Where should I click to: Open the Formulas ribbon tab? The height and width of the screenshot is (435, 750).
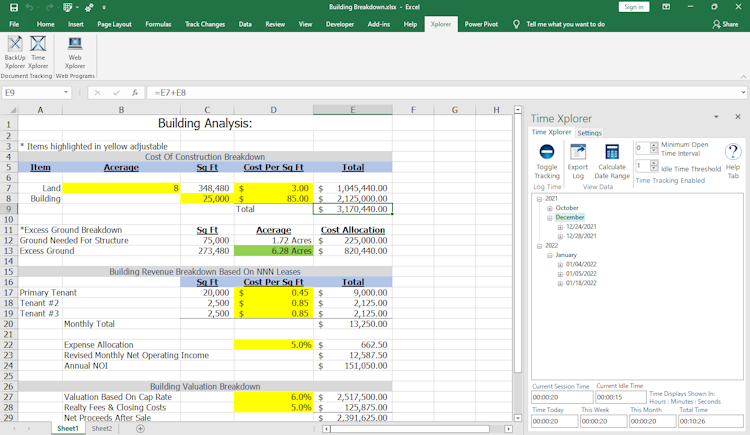coord(158,24)
